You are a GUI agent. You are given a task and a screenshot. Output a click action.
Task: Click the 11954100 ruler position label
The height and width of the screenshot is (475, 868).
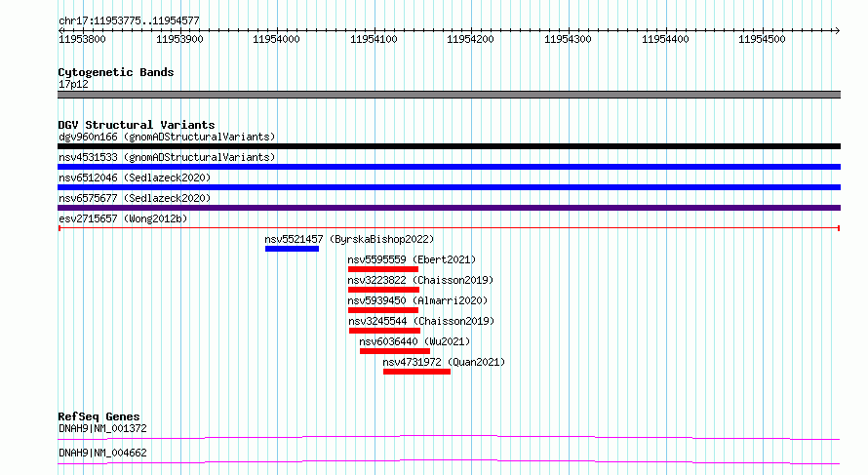[x=374, y=39]
